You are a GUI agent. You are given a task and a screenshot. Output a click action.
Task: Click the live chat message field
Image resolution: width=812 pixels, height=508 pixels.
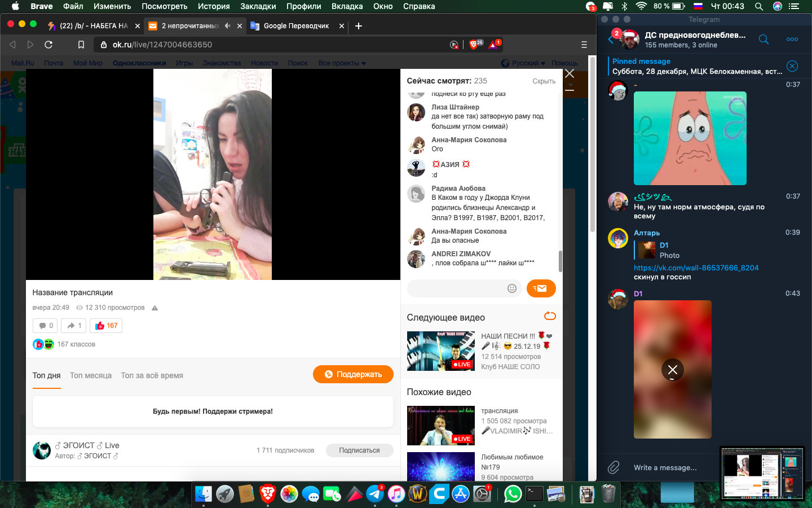pos(457,288)
